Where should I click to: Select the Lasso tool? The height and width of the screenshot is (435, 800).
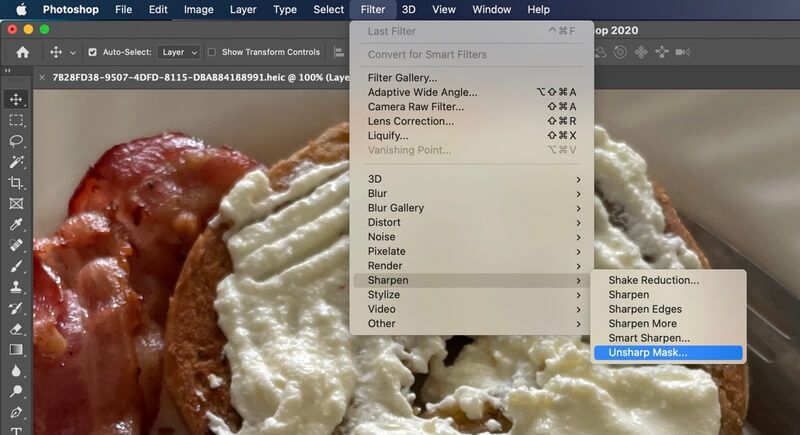tap(16, 141)
